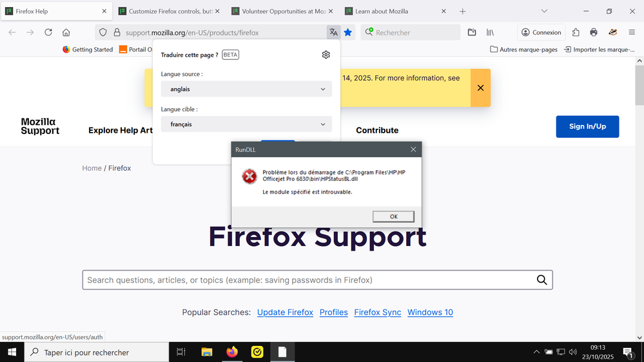Close the RunDLL error dialog
The width and height of the screenshot is (644, 362).
click(x=413, y=149)
